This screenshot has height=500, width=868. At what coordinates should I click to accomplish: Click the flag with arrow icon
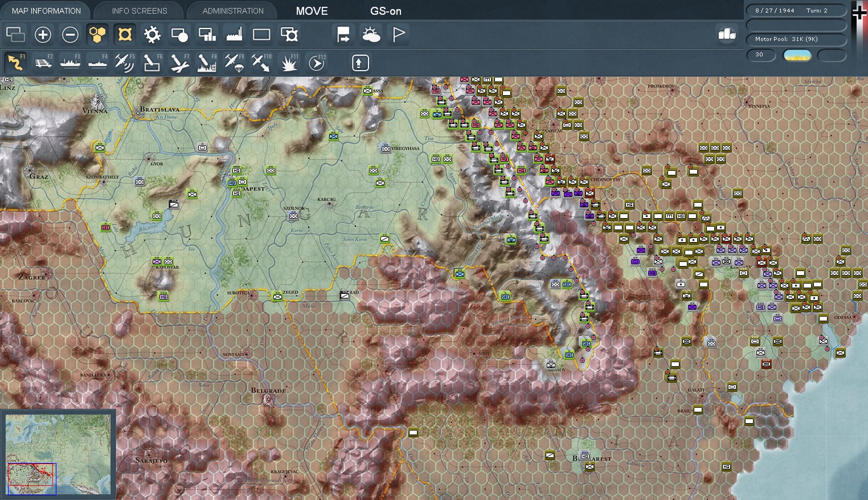point(343,35)
